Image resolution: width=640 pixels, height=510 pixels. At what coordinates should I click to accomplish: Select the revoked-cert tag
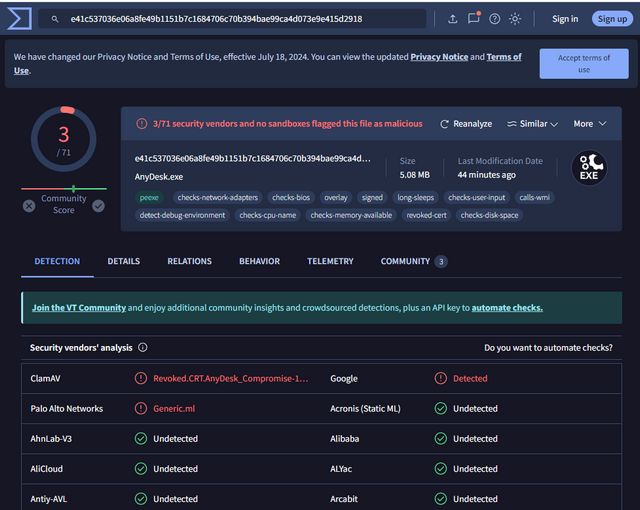(x=426, y=215)
